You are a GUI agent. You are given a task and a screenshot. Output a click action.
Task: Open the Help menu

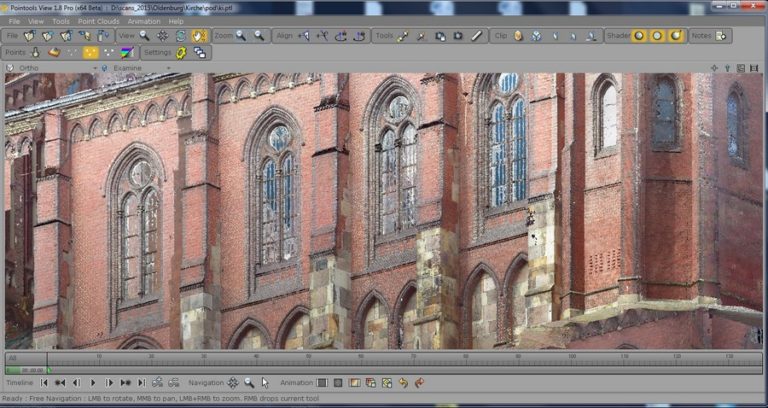[x=176, y=22]
